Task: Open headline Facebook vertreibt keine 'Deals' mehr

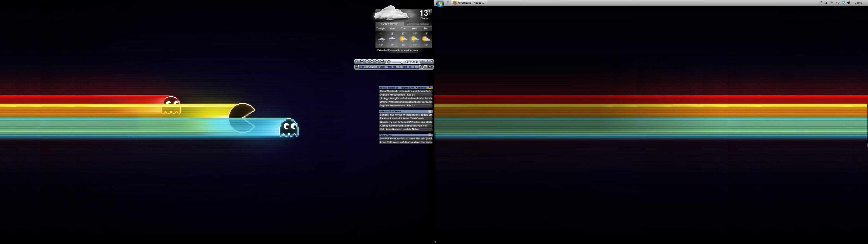Action: click(402, 118)
